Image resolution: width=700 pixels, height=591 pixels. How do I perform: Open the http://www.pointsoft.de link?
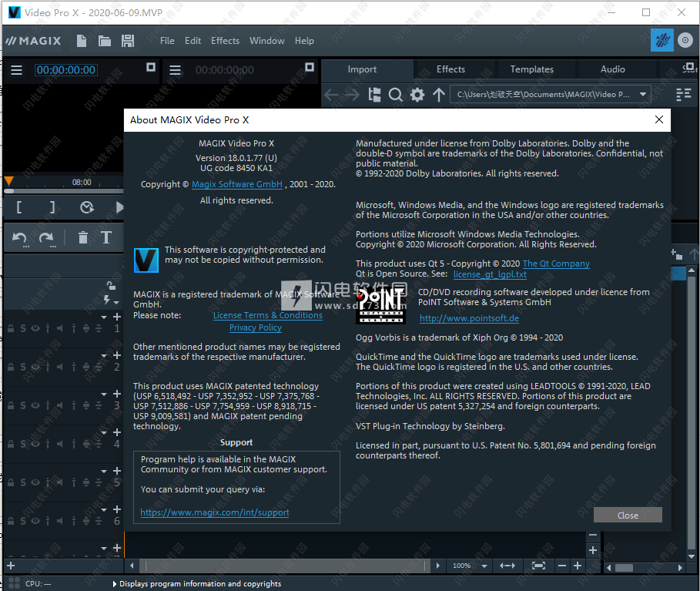[x=469, y=318]
